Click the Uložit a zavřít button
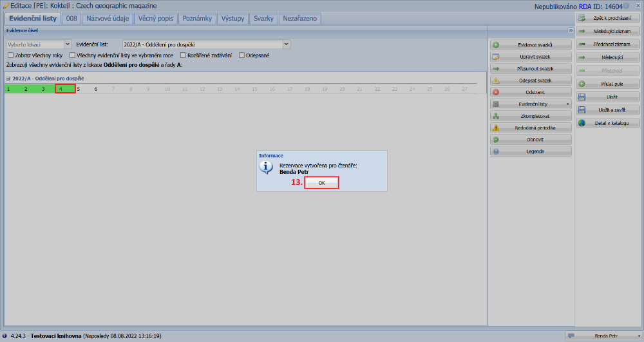This screenshot has height=342, width=644. click(607, 110)
